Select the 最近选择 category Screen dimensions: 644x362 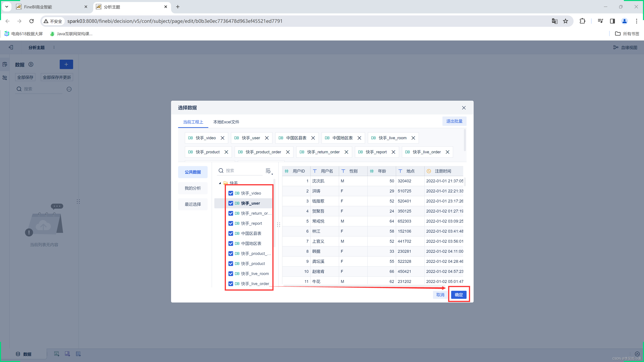[x=193, y=204]
